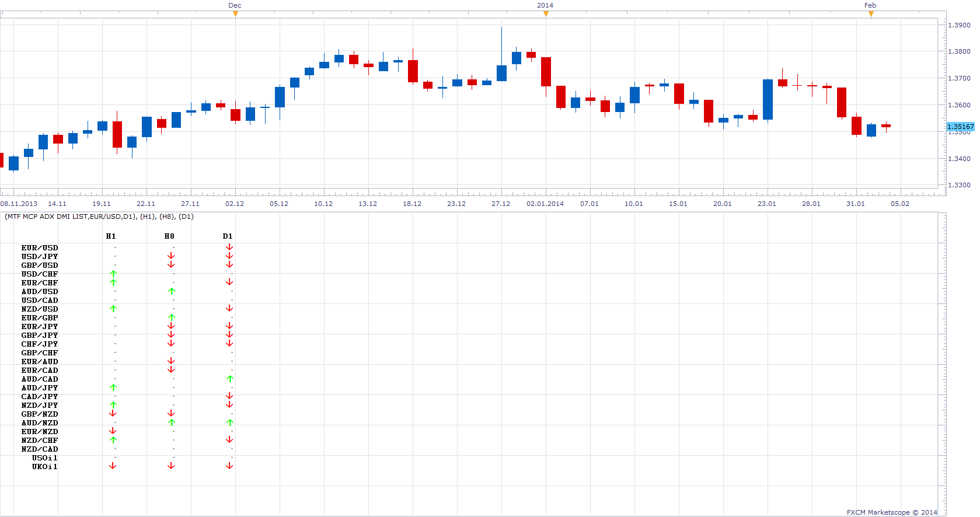Screen dimensions: 980x517
Task: Click the current price label 1.35167
Action: tap(960, 127)
